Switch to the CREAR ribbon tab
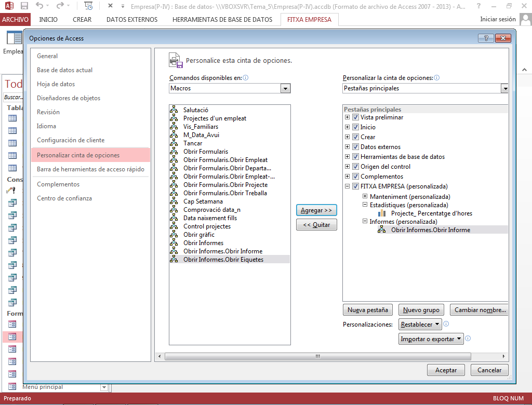This screenshot has height=405, width=532. click(82, 19)
